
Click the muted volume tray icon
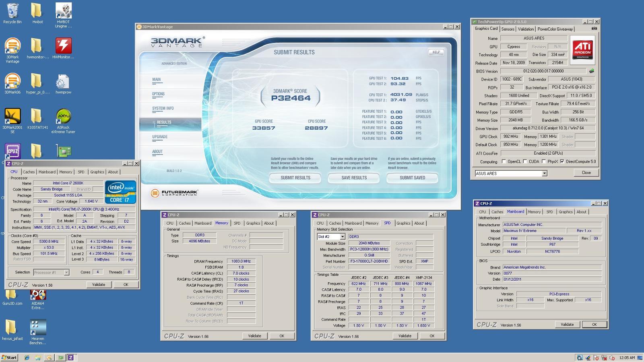pos(612,358)
